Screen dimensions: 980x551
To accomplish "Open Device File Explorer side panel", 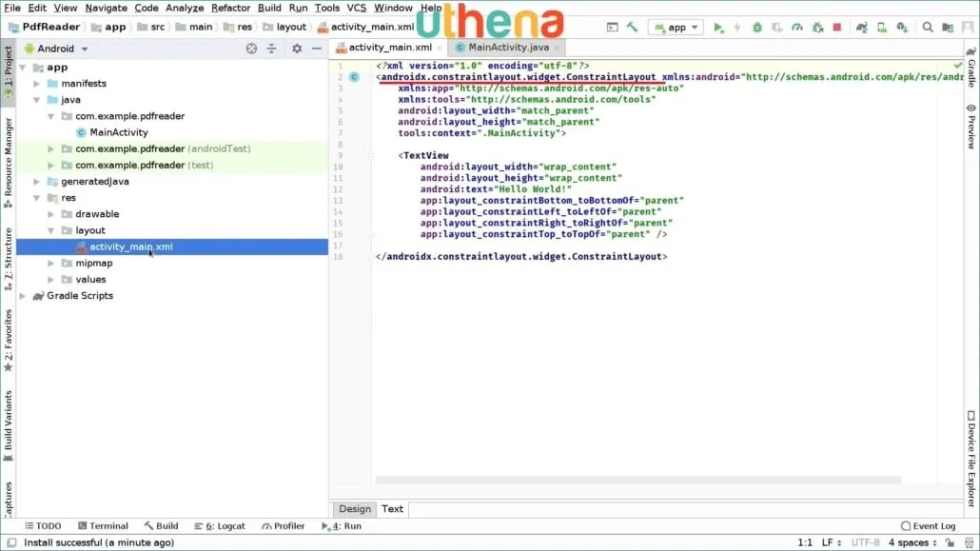I will point(971,459).
